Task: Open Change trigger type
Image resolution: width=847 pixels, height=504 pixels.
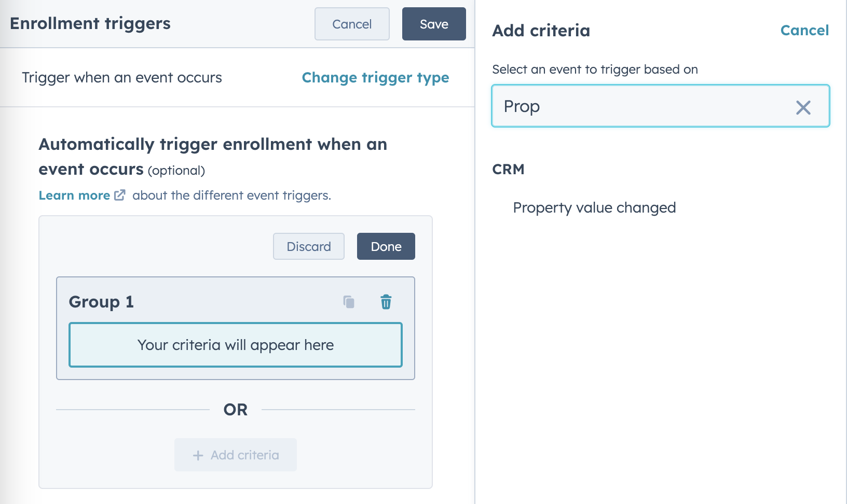Action: click(x=375, y=77)
